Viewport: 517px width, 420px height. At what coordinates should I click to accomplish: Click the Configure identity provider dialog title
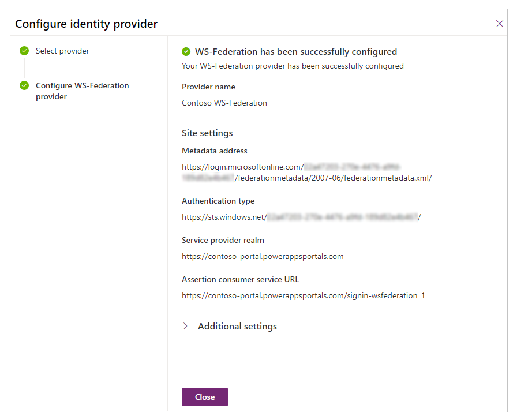(86, 24)
